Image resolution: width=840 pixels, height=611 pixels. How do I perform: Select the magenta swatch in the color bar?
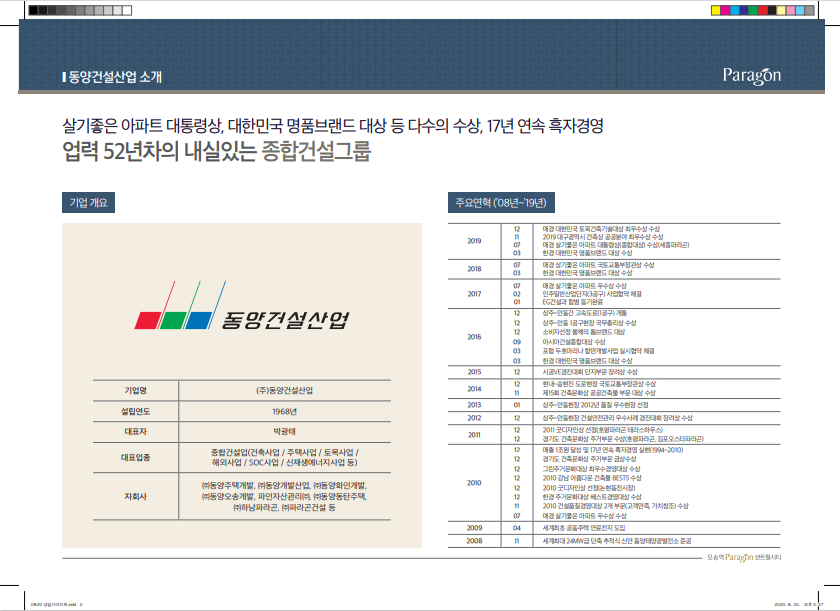[x=725, y=10]
